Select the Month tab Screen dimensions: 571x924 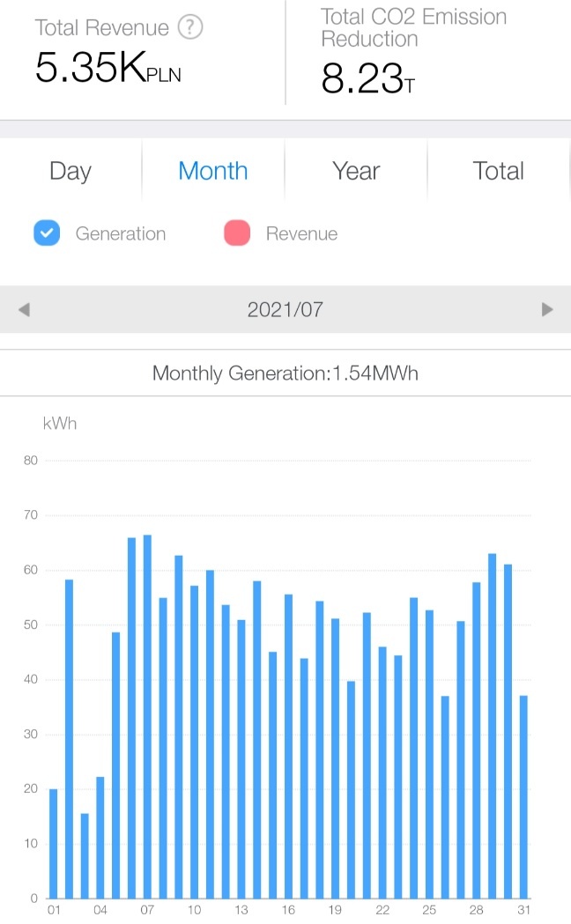(x=212, y=171)
